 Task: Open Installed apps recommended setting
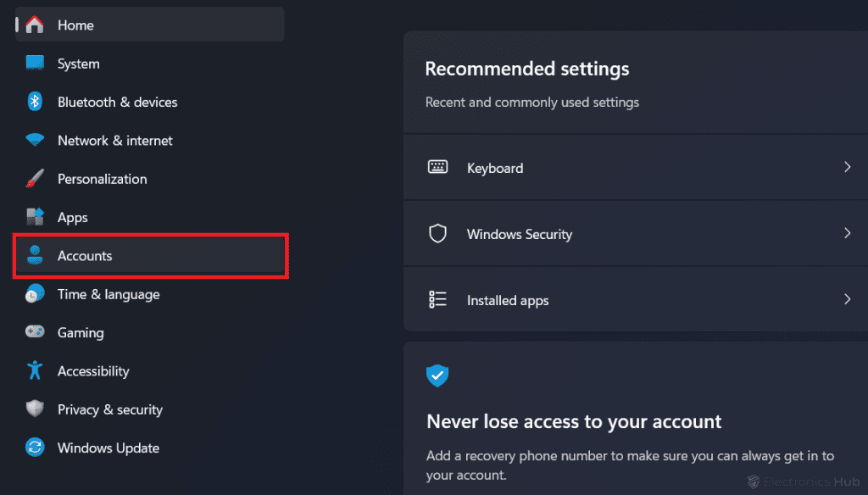(x=508, y=300)
